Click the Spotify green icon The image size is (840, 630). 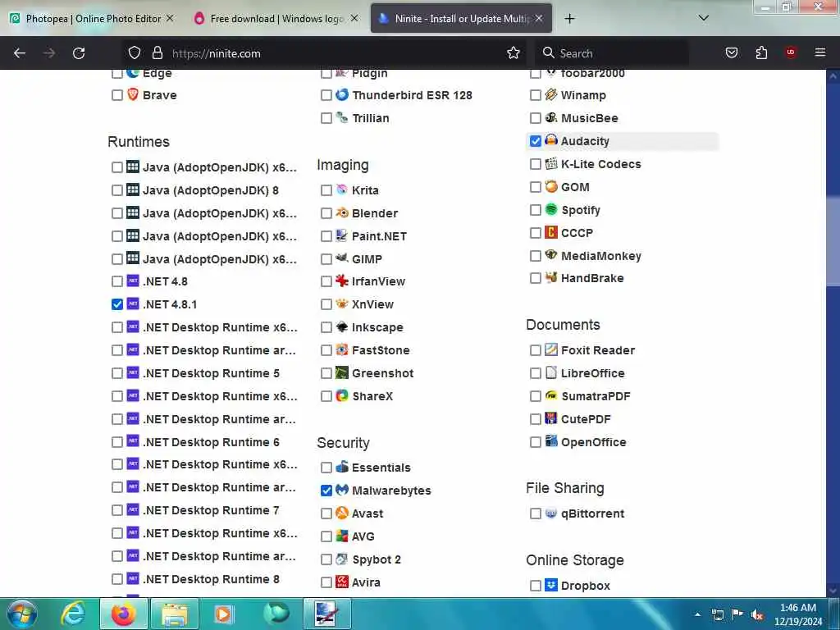550,209
